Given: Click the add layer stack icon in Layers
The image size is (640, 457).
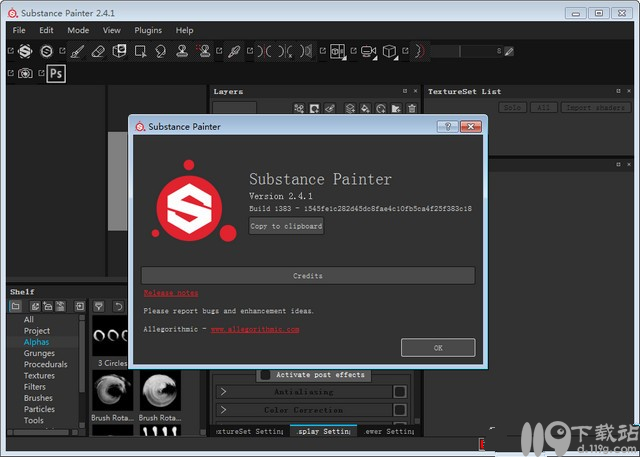Looking at the screenshot, I should (350, 108).
